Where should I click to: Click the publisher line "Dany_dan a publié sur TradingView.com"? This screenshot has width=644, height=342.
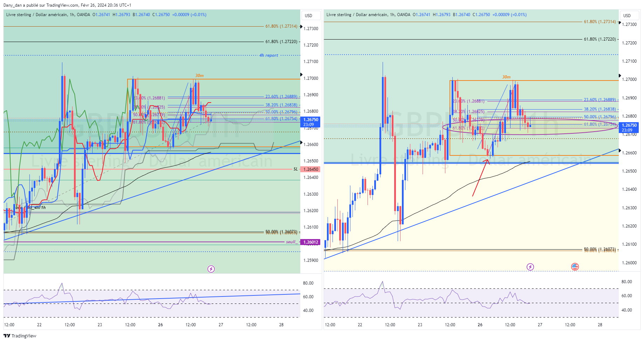coord(41,5)
